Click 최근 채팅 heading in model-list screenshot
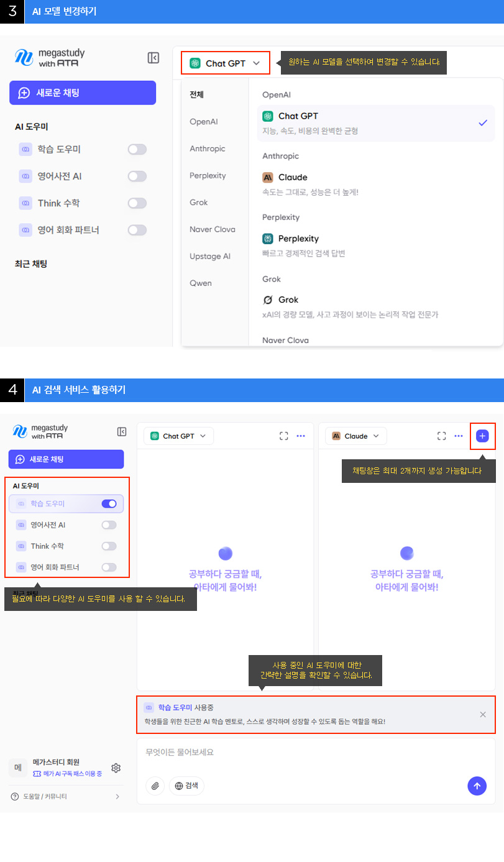 coord(31,264)
